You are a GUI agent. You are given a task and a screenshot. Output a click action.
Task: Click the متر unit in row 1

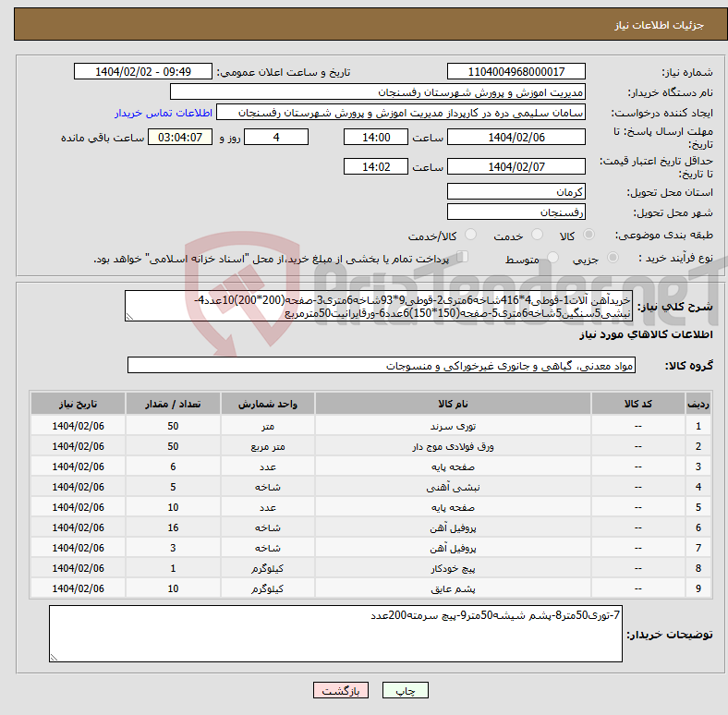coord(268,426)
